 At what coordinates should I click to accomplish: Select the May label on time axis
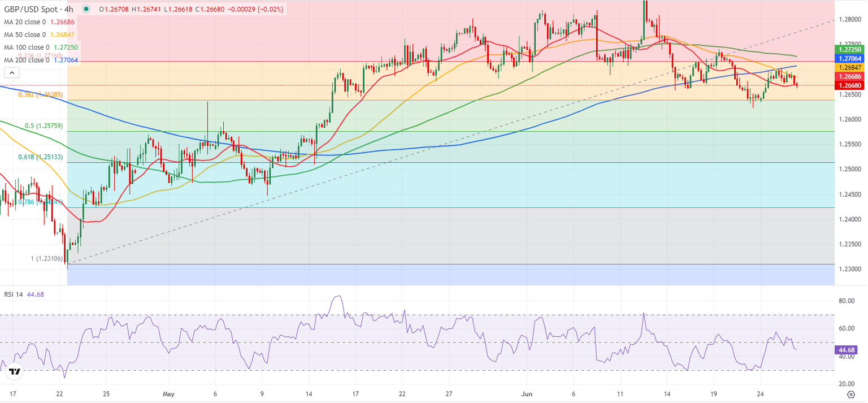point(168,394)
